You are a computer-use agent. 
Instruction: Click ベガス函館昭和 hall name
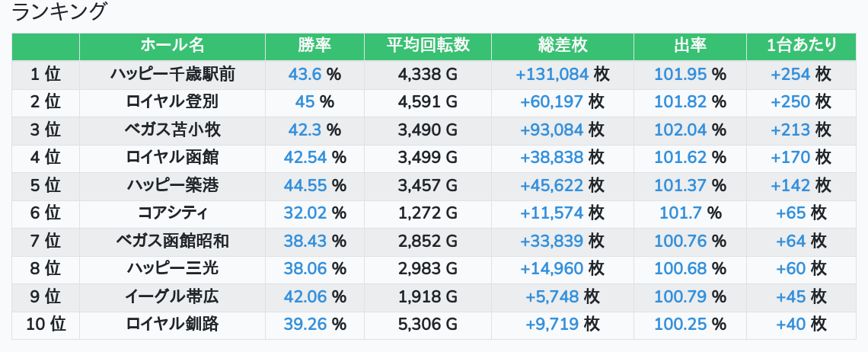[x=172, y=241]
